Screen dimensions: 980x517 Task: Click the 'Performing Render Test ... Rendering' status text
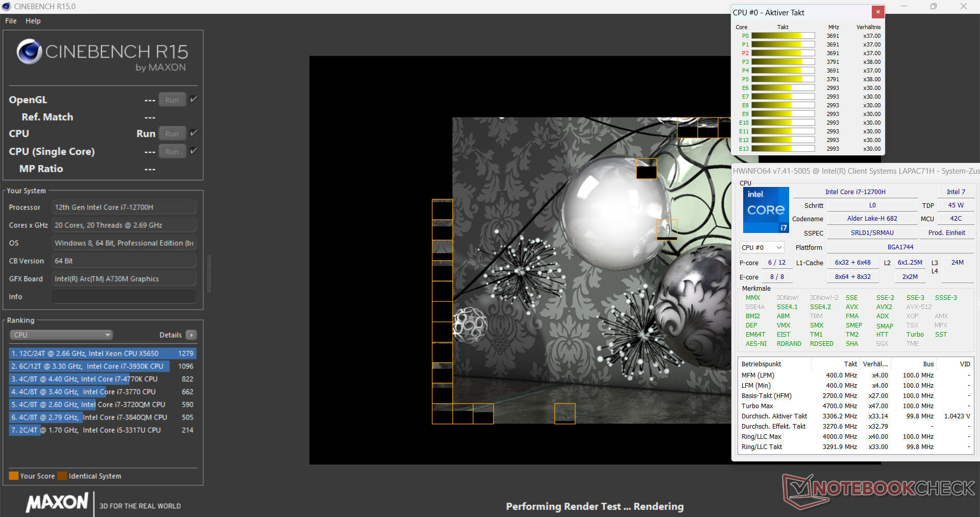pyautogui.click(x=595, y=506)
